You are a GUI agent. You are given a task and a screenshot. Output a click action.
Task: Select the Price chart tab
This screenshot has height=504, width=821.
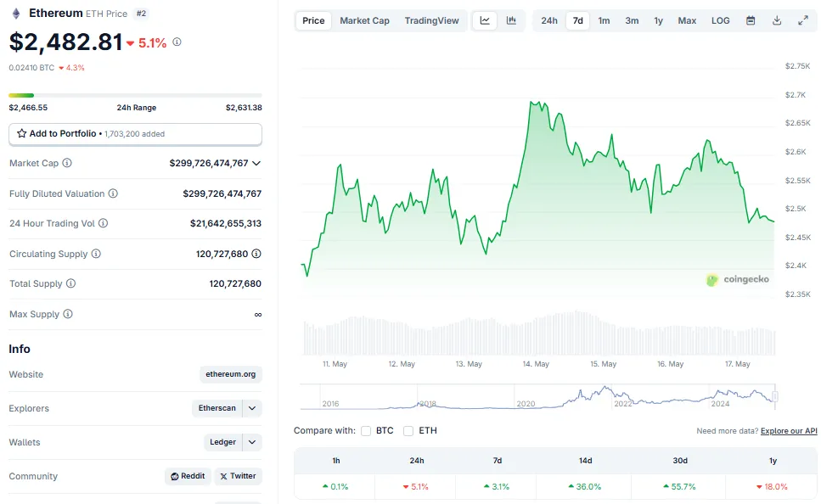[x=313, y=20]
